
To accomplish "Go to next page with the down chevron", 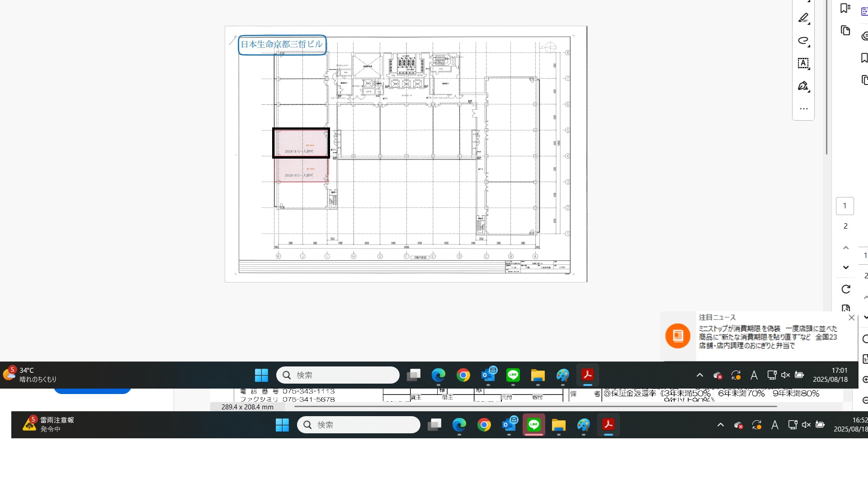I will (846, 267).
